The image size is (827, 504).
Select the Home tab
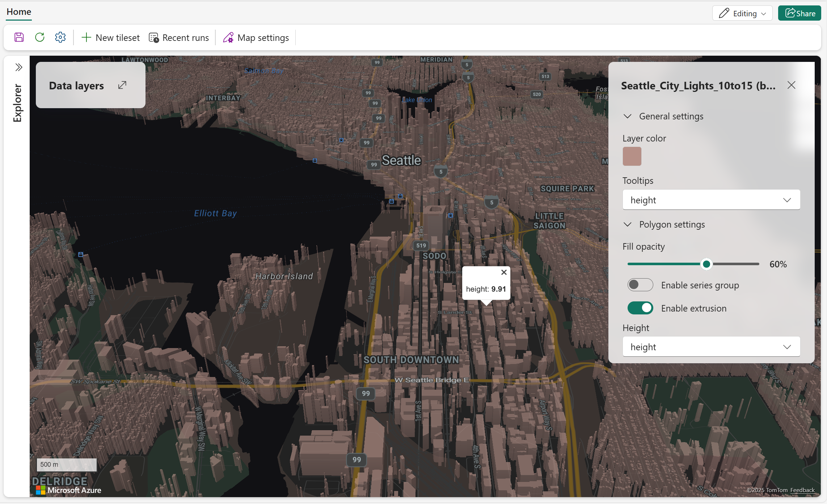19,12
